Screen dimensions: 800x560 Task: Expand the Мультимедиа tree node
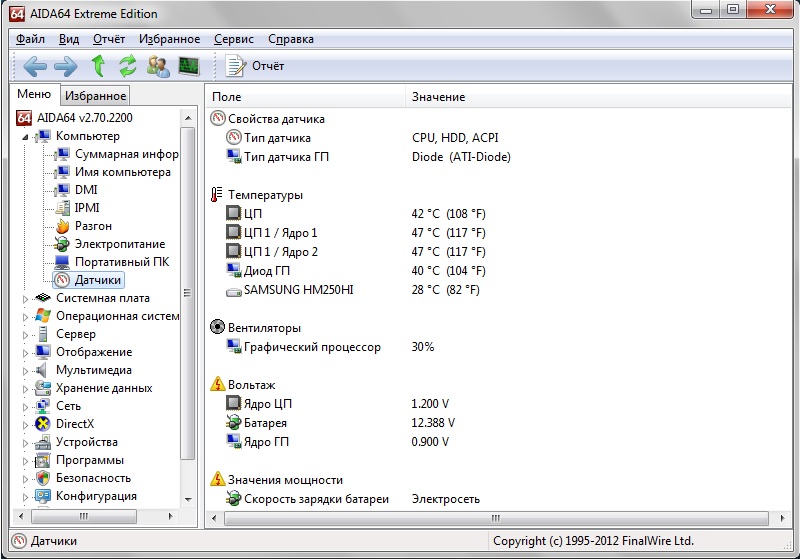click(x=25, y=371)
